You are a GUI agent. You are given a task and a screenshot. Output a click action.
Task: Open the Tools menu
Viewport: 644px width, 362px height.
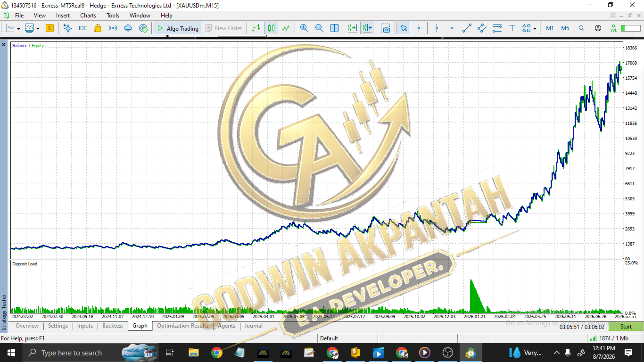click(x=113, y=16)
